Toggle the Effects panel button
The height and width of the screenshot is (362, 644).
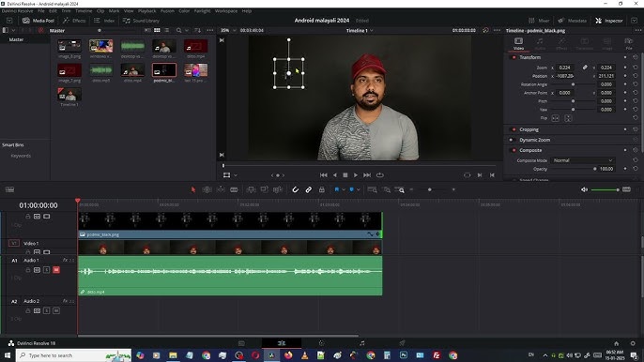click(x=74, y=21)
